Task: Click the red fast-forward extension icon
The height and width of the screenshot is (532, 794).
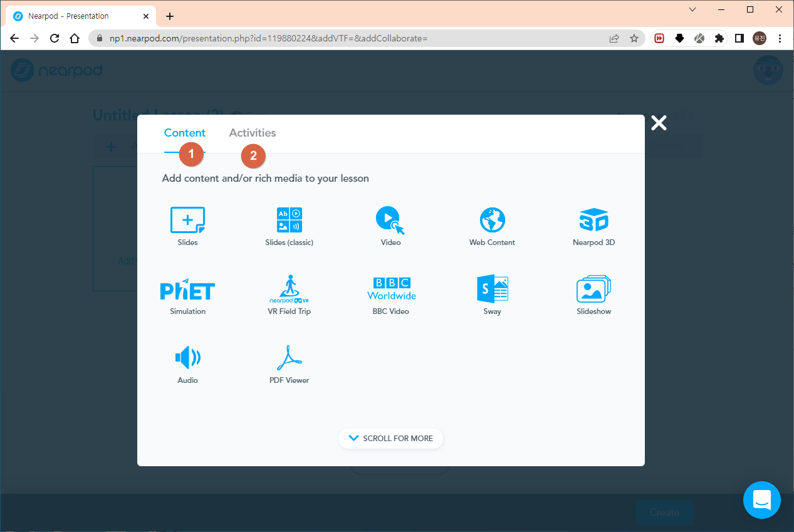Action: click(x=659, y=38)
